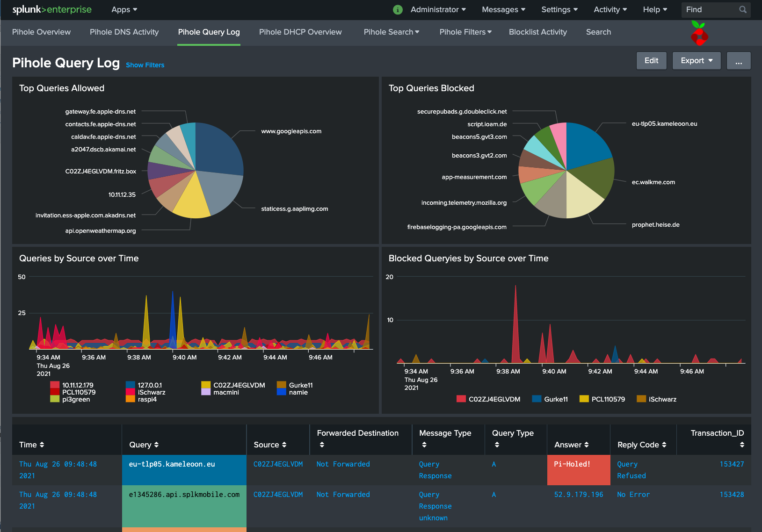Open the Settings dropdown
762x532 pixels.
(559, 9)
